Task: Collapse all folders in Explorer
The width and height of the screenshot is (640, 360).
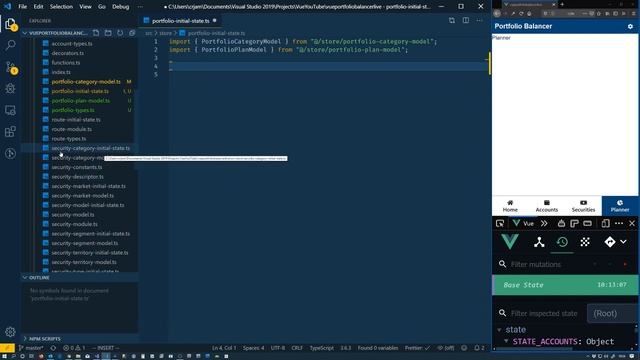Action: (132, 33)
